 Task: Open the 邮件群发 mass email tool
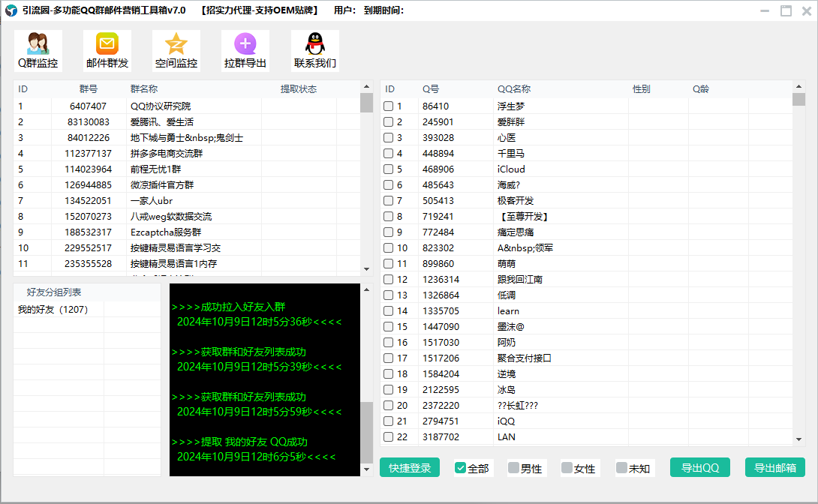point(107,51)
